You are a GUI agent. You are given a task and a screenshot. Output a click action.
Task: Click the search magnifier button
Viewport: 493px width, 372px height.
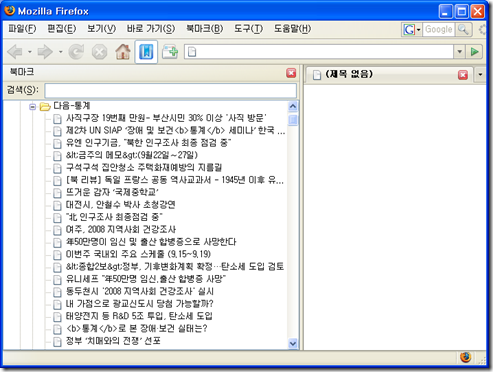pyautogui.click(x=463, y=30)
